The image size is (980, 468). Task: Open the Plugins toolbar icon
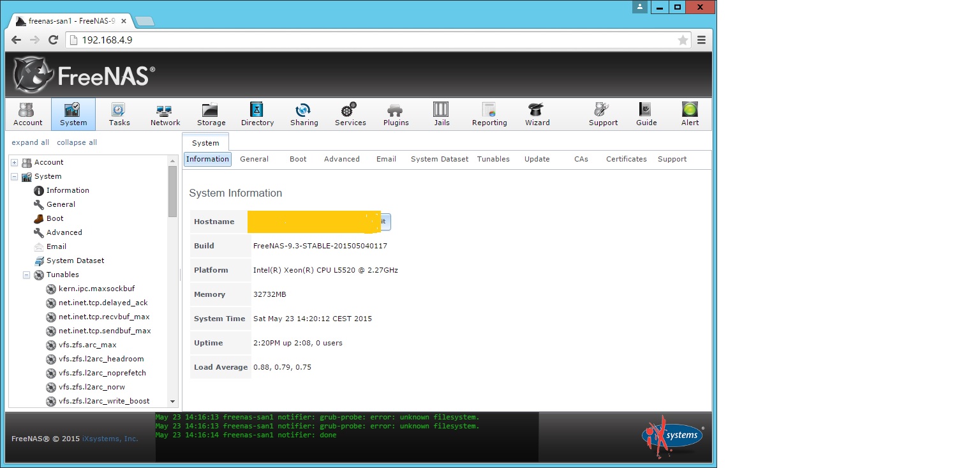(x=396, y=114)
